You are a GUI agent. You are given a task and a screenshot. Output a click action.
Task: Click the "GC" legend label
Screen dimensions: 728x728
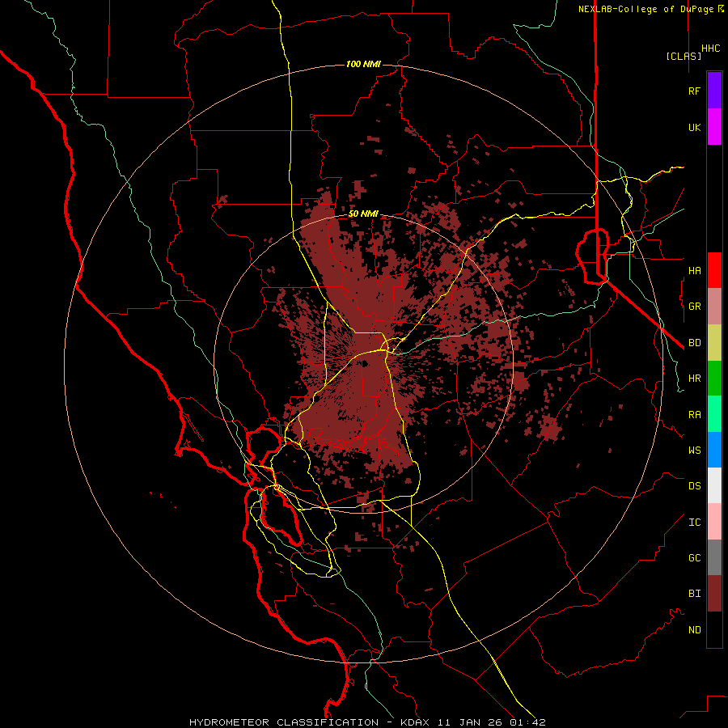click(x=694, y=558)
